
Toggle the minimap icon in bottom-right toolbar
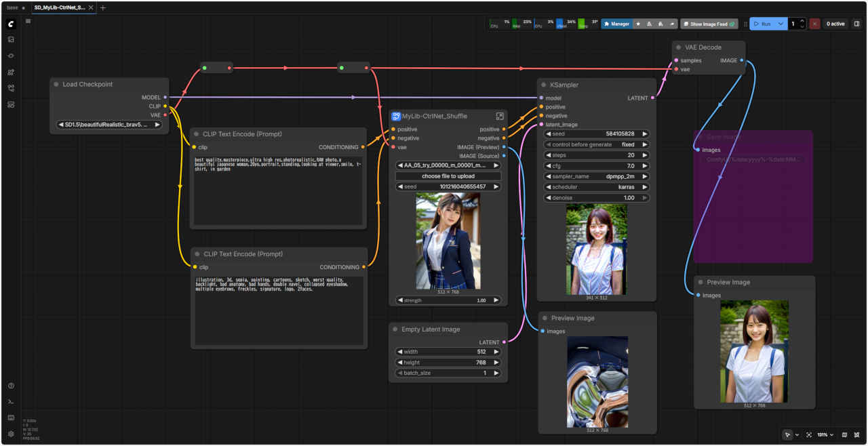point(844,434)
